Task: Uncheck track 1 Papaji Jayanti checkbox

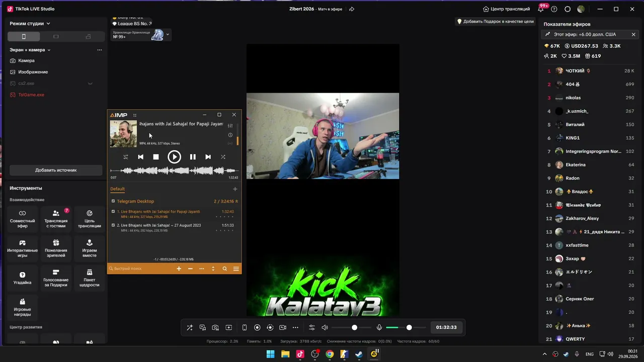Action: pos(113,212)
